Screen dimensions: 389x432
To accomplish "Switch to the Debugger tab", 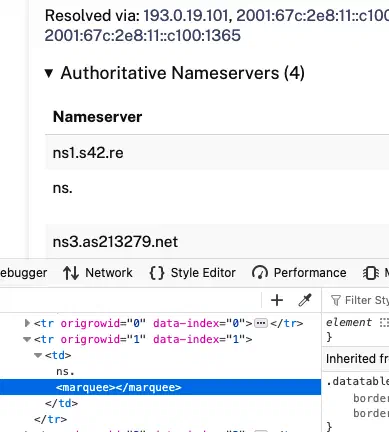I will pyautogui.click(x=23, y=273).
